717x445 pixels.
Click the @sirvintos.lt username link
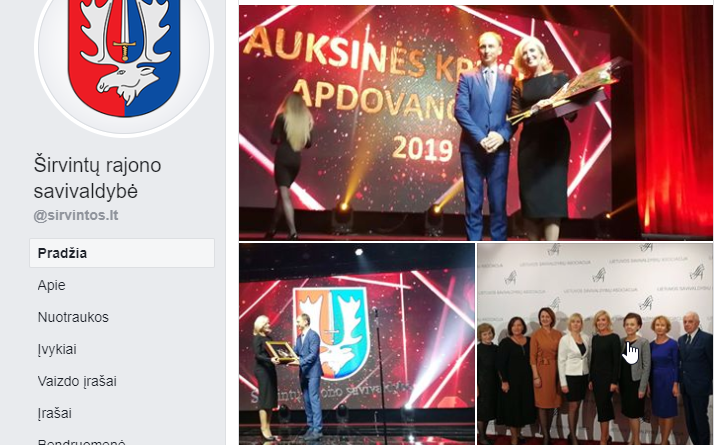(x=76, y=215)
